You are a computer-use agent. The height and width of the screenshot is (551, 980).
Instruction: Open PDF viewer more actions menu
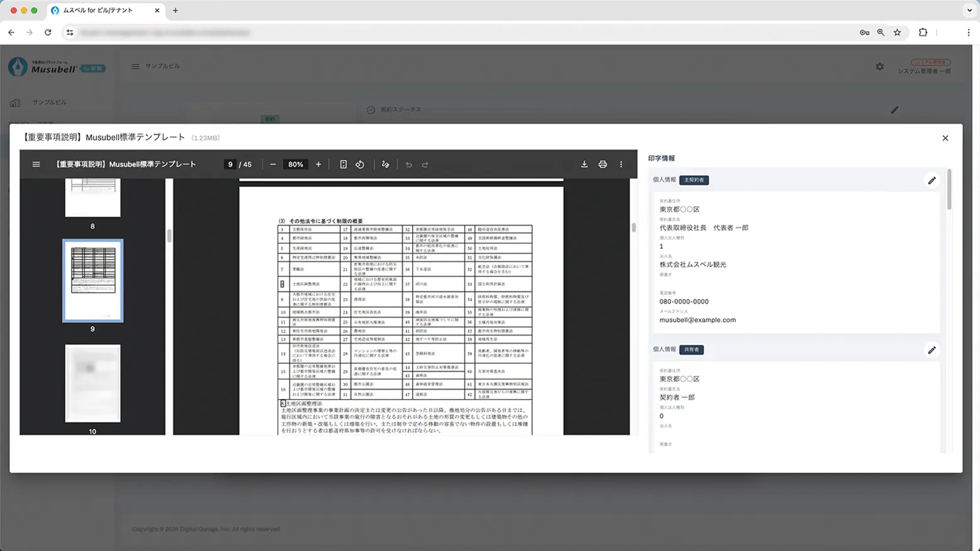point(621,165)
